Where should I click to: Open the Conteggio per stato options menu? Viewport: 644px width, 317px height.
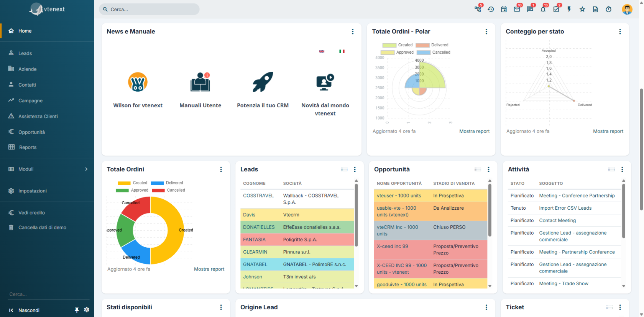620,31
